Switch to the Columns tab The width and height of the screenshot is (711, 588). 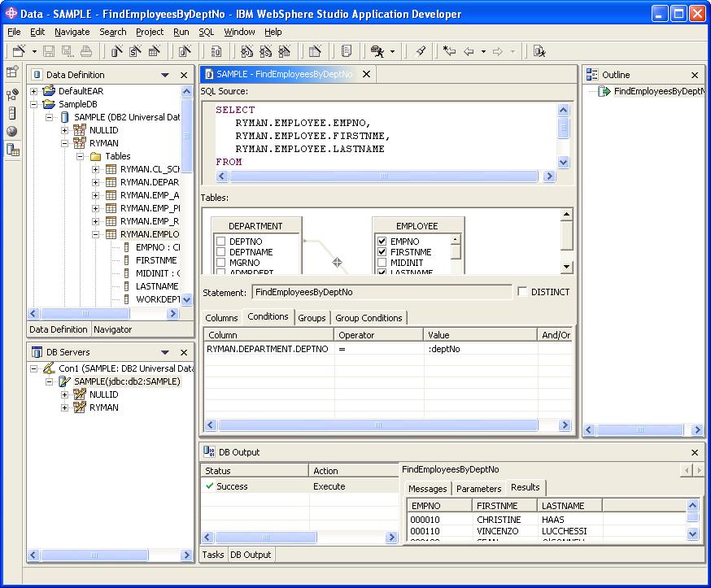click(x=222, y=318)
